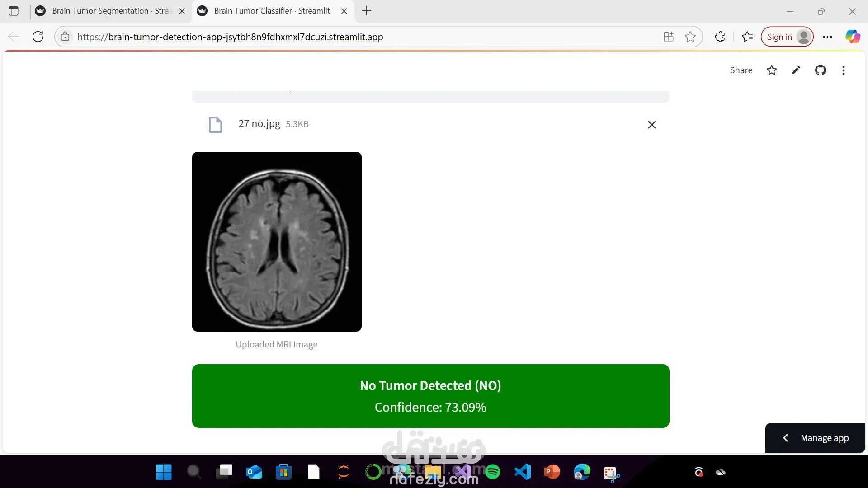View site information lock icon

(x=65, y=37)
